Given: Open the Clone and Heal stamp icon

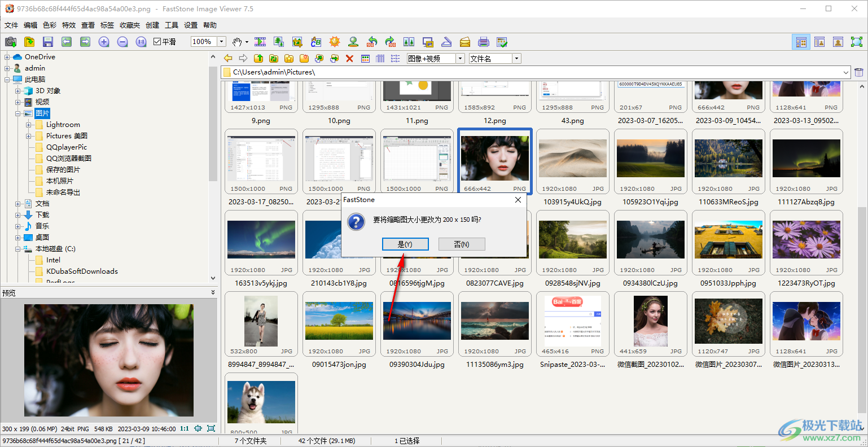Looking at the screenshot, I should point(353,42).
